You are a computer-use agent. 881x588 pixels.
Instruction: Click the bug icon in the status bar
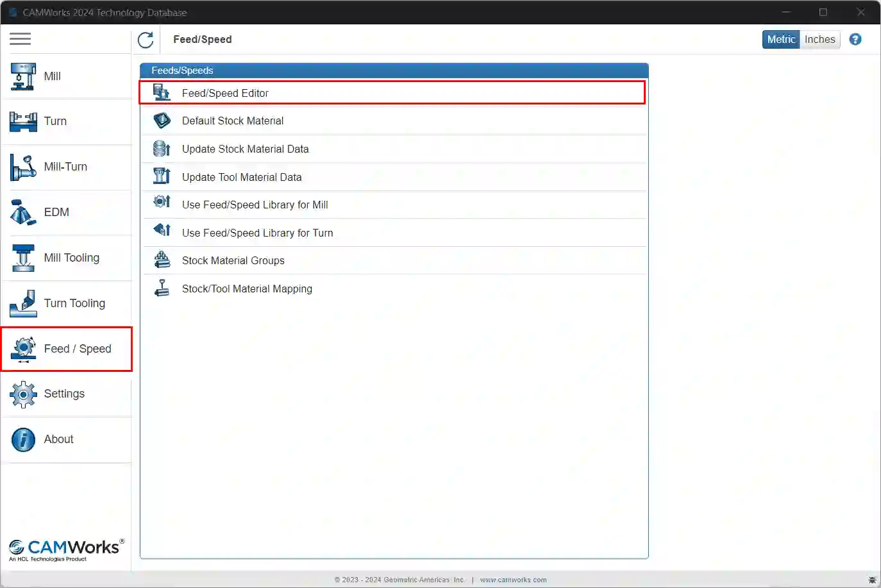coord(872,580)
